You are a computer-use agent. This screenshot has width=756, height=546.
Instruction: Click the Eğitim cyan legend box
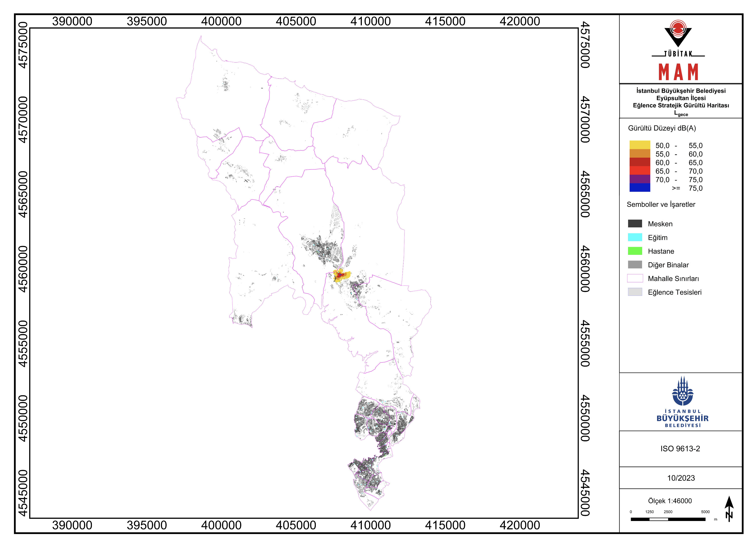pyautogui.click(x=635, y=237)
